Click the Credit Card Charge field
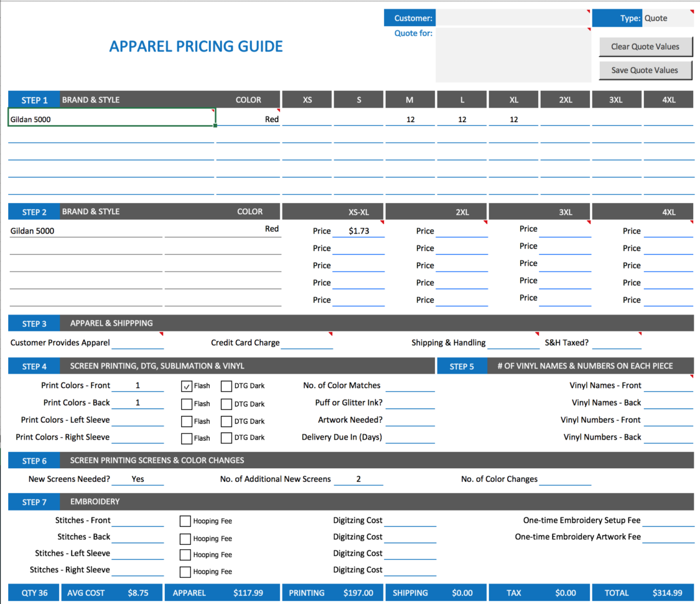The height and width of the screenshot is (604, 700). pyautogui.click(x=306, y=342)
